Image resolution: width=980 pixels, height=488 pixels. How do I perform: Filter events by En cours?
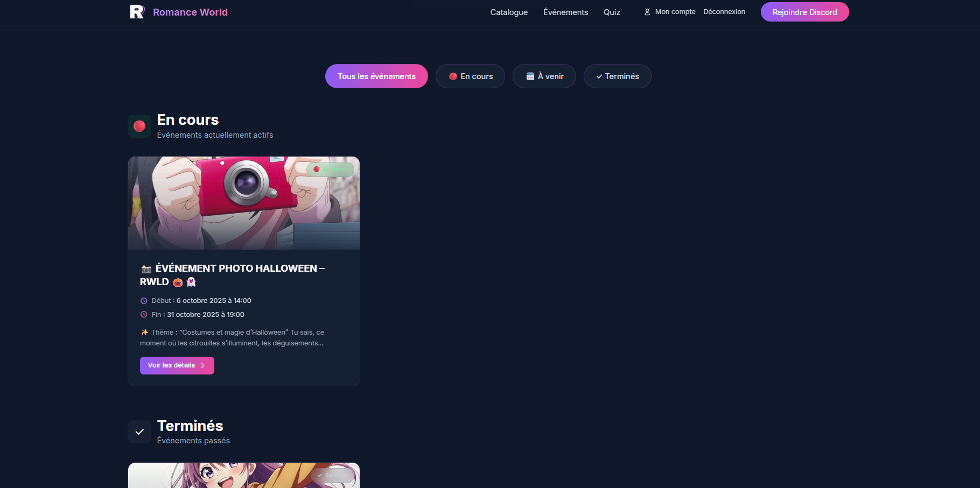[x=470, y=76]
